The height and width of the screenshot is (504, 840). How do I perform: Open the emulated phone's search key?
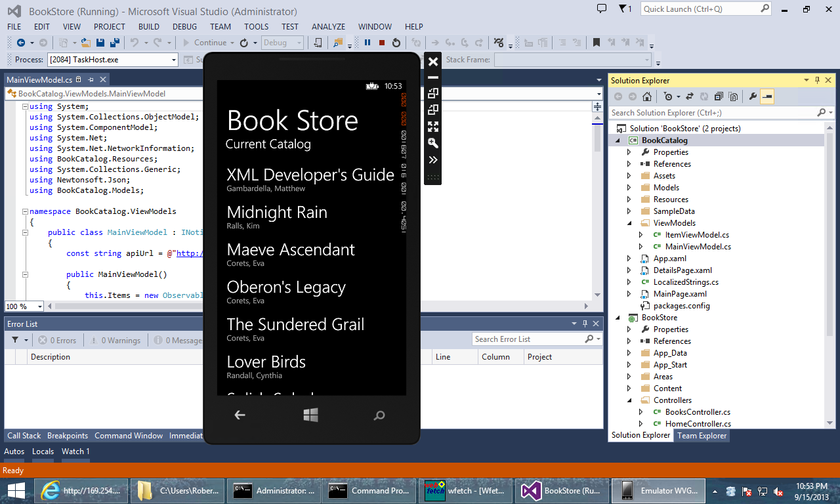(x=379, y=415)
